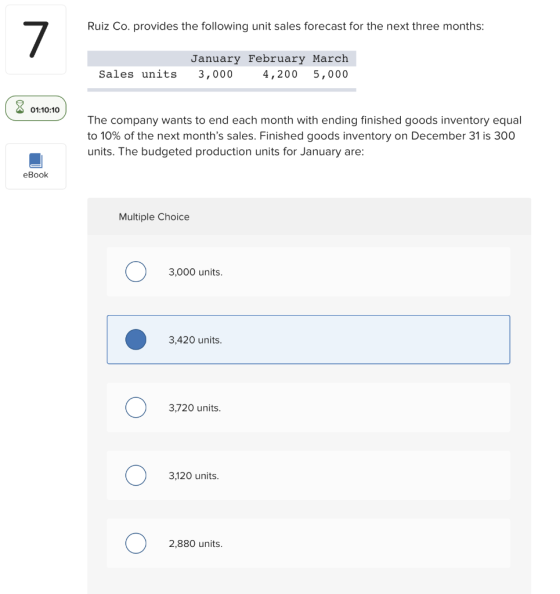Viewport: 560px width, 594px height.
Task: Select the 3,000 units radio button
Action: click(x=136, y=272)
